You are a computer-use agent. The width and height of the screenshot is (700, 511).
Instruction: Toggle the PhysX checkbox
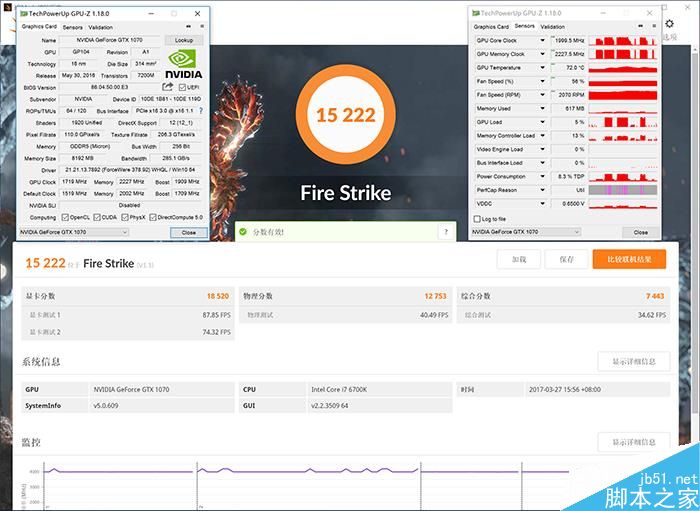pyautogui.click(x=125, y=217)
